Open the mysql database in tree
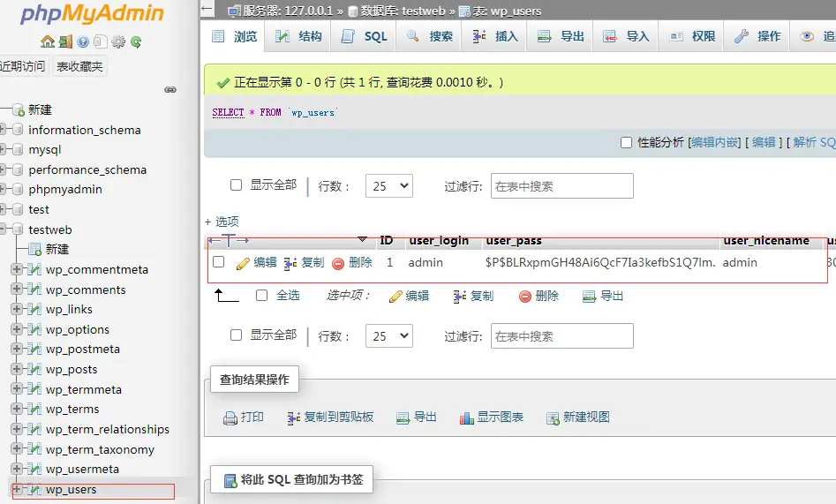836x504 pixels. pyautogui.click(x=45, y=149)
